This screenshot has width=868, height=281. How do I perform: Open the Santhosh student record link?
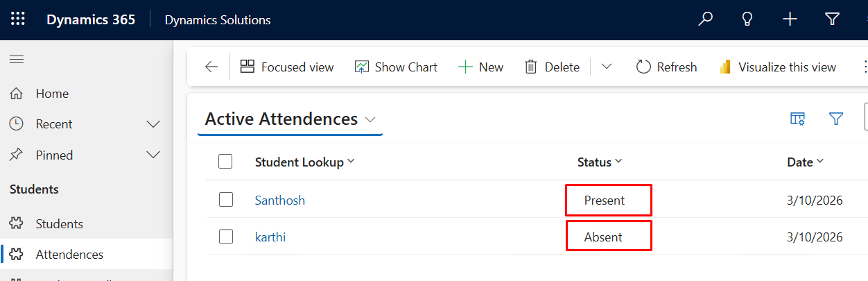click(x=280, y=201)
